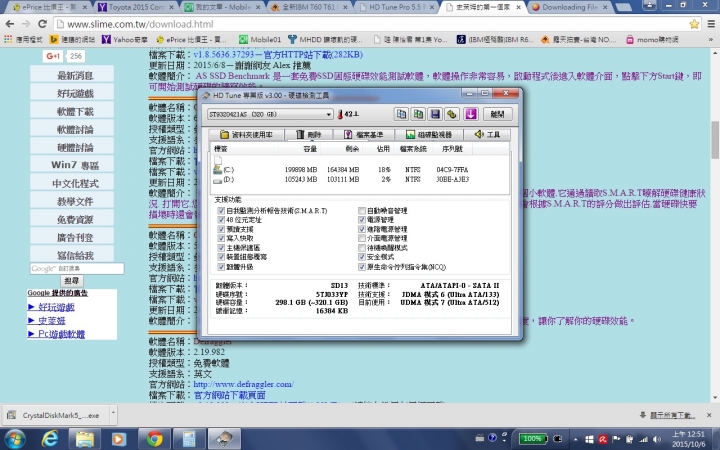Click the 顯示所有下載 link in downloads bar

tap(672, 415)
